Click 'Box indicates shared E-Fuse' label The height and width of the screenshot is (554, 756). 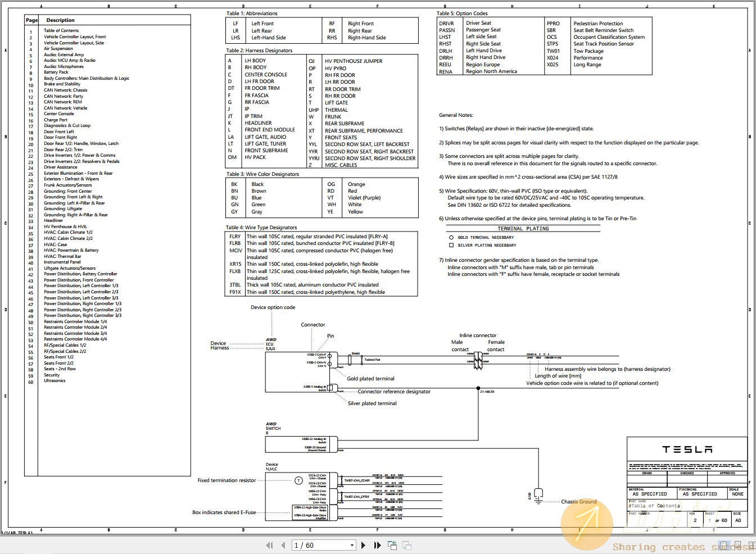click(224, 512)
